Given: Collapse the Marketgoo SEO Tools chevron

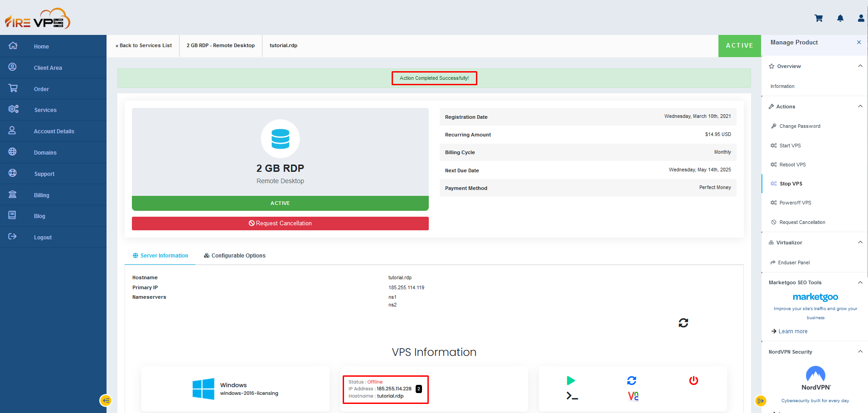Looking at the screenshot, I should point(860,282).
